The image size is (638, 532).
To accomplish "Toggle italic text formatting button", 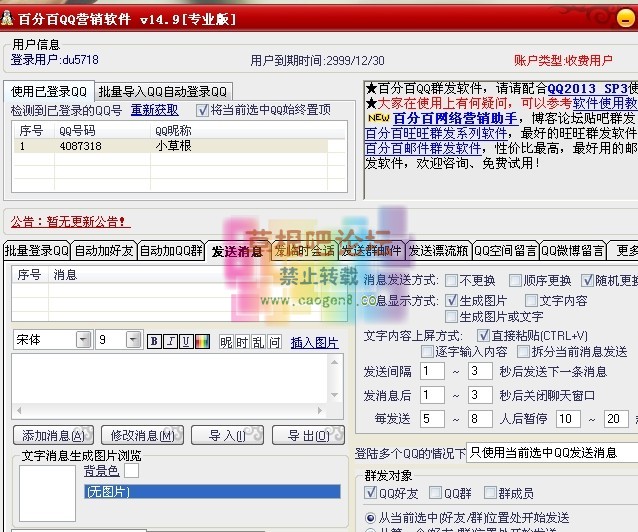I will 170,342.
